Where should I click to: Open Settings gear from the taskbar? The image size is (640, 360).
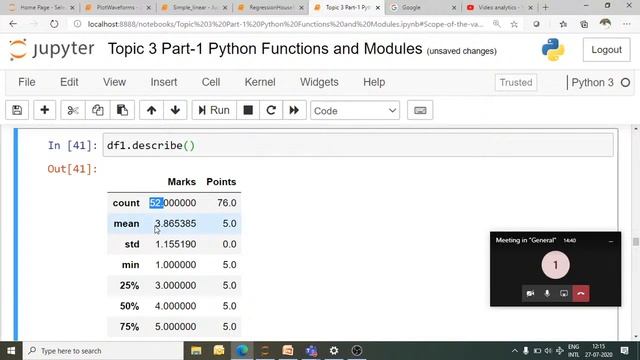[334, 351]
